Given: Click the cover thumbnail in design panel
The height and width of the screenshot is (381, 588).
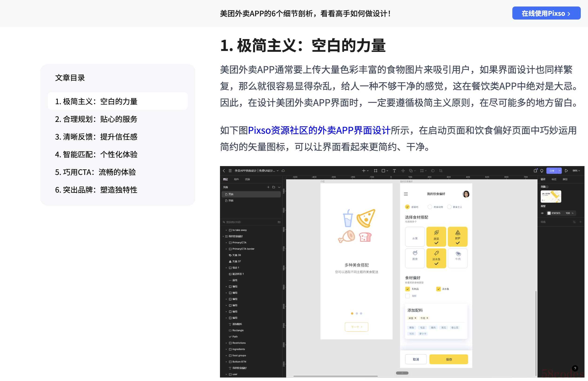Looking at the screenshot, I should click(x=551, y=197).
